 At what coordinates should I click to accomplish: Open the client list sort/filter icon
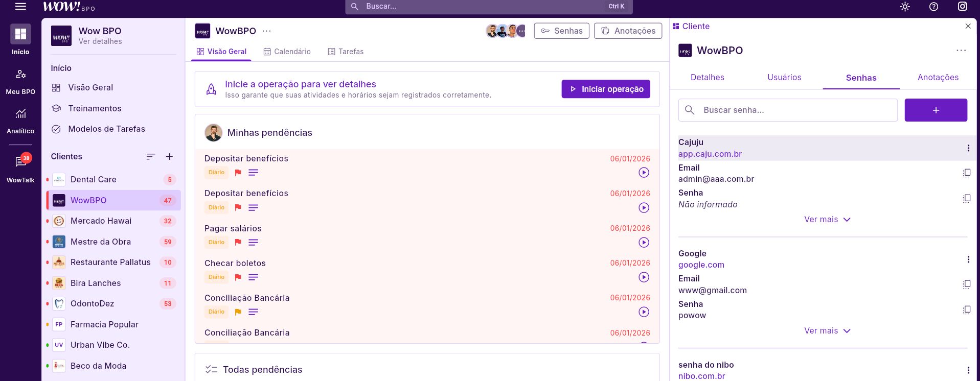point(150,157)
